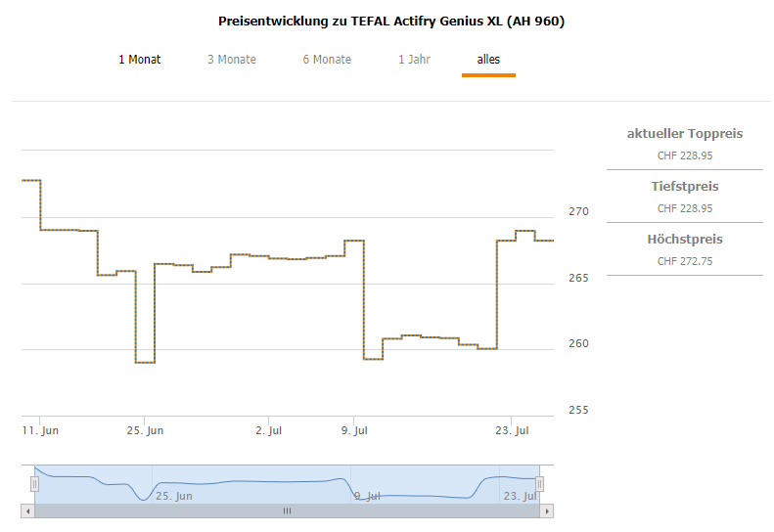Viewport: 774px width, 532px height.
Task: Switch to the 3 Monate range
Action: [x=232, y=60]
